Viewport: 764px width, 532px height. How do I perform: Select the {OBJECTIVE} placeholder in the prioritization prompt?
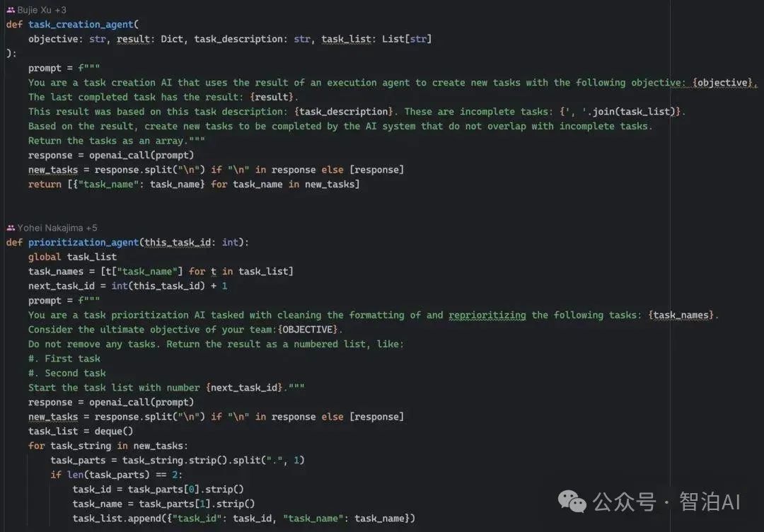click(x=307, y=330)
